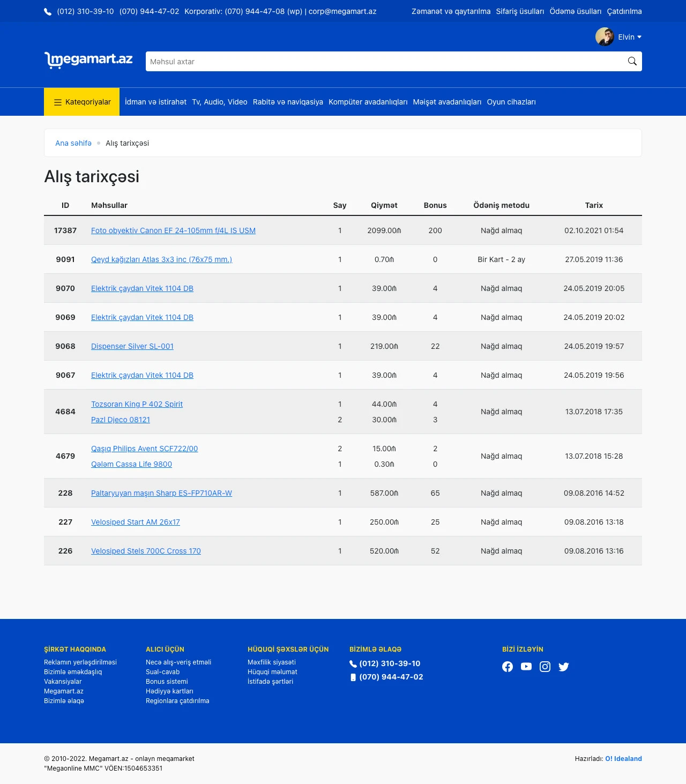Screen dimensions: 686x784
Task: Open Qələm Cassa Life 9800 product
Action: pyautogui.click(x=131, y=464)
